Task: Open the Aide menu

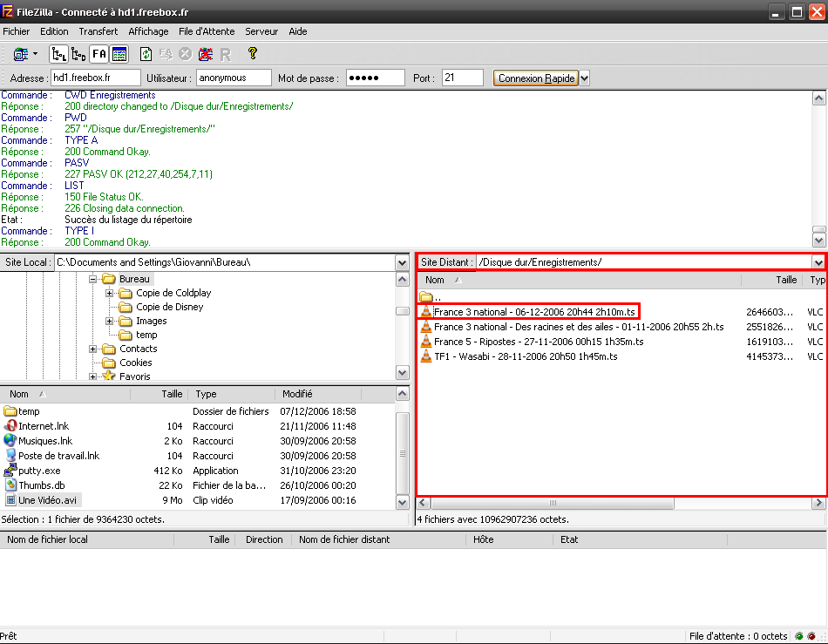Action: 298,31
